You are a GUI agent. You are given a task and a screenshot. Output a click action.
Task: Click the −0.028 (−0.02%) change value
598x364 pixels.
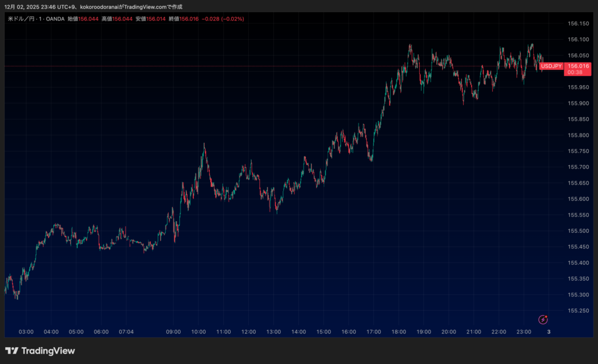(x=222, y=19)
